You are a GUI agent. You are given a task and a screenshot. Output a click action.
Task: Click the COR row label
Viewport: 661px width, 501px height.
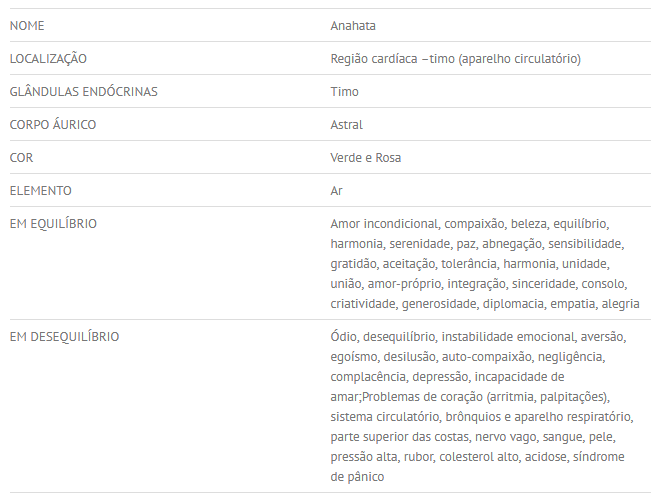[21, 157]
